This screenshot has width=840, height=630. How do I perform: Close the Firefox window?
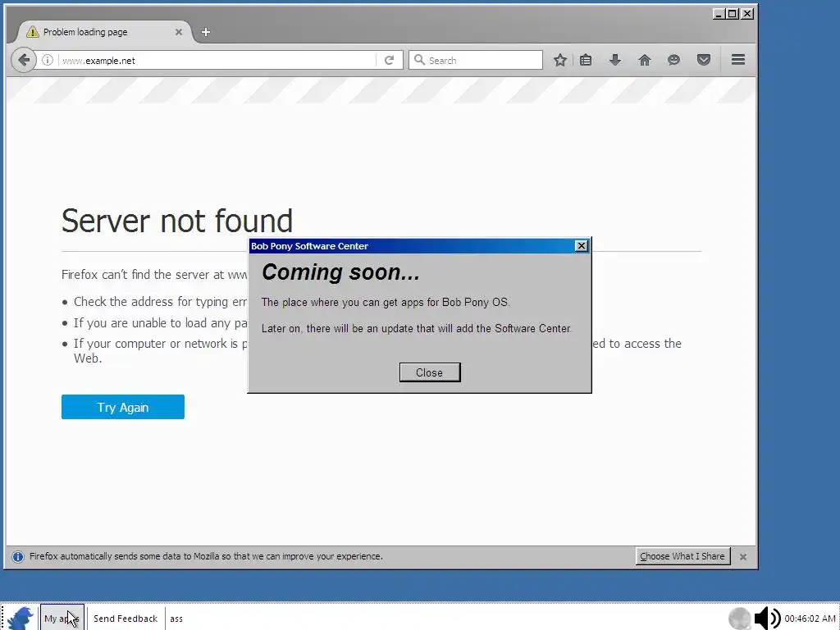(x=747, y=14)
